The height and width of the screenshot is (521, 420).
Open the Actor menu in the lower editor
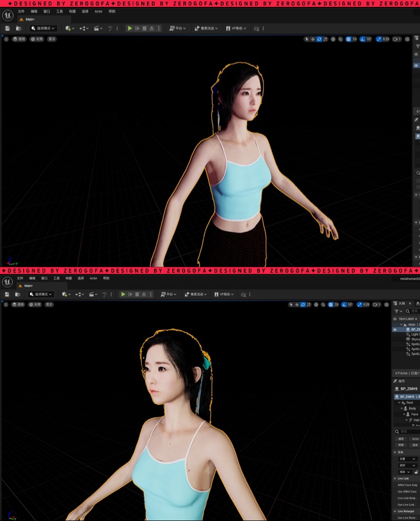click(93, 278)
